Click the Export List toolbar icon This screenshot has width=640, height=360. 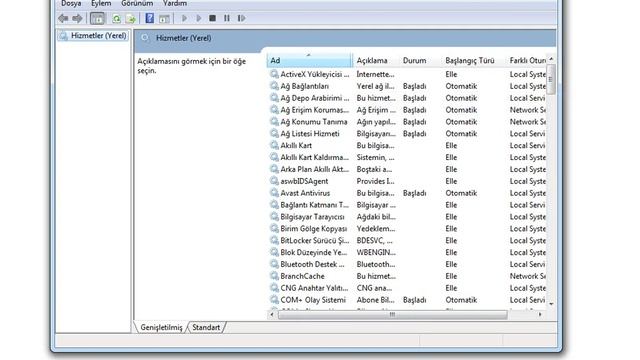(x=131, y=18)
